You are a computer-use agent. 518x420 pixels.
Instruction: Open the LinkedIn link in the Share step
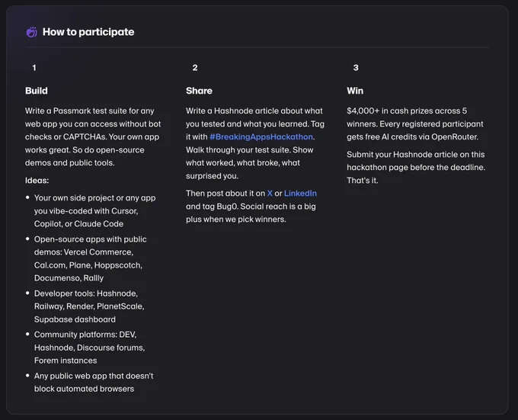pos(300,194)
